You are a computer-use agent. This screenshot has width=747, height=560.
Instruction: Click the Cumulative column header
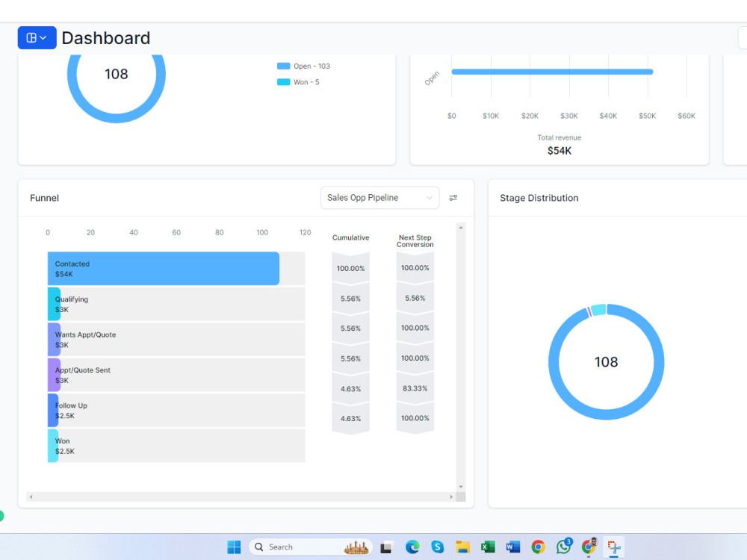(x=350, y=237)
